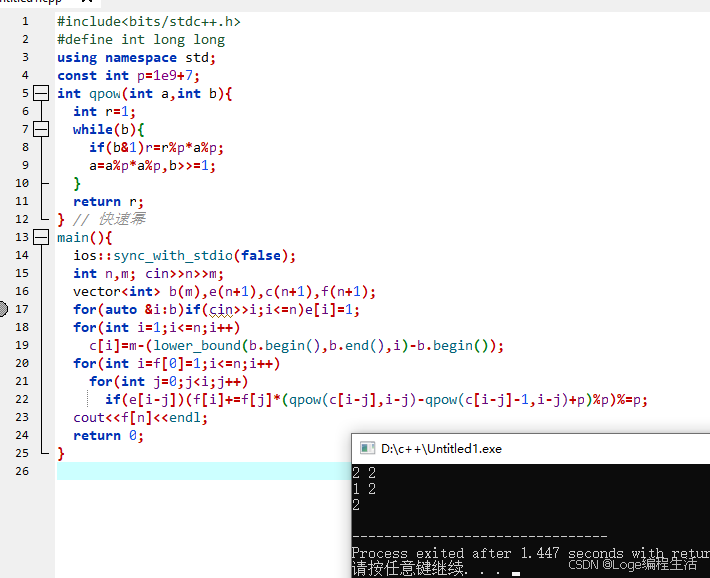
Task: Collapse the while(b) loop fold marker
Action: click(41, 129)
